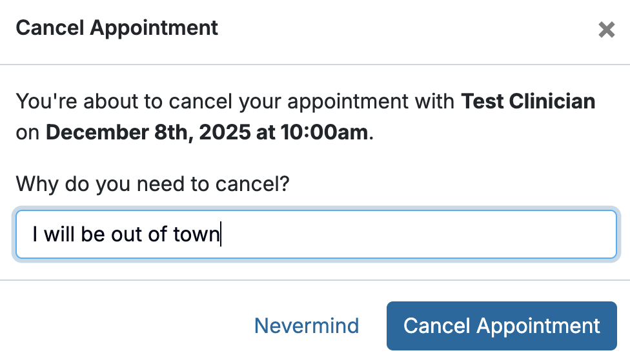
Task: Click the word "town" in the reason field
Action: (196, 234)
